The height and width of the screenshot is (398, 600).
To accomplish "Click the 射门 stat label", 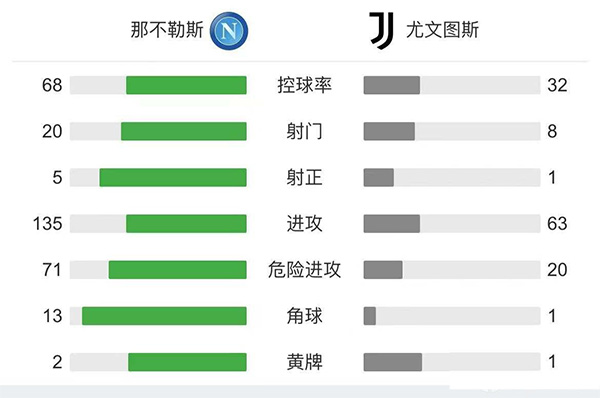I will (305, 131).
